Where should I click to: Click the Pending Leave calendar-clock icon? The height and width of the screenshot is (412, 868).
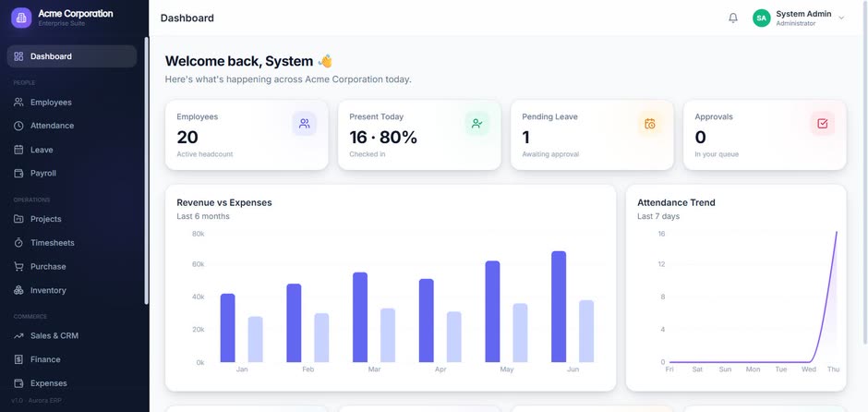coord(650,124)
